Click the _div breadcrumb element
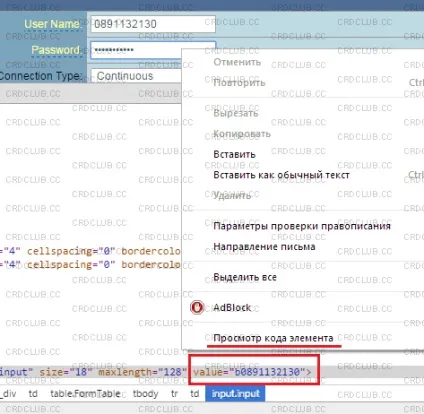The height and width of the screenshot is (414, 424). click(x=8, y=394)
